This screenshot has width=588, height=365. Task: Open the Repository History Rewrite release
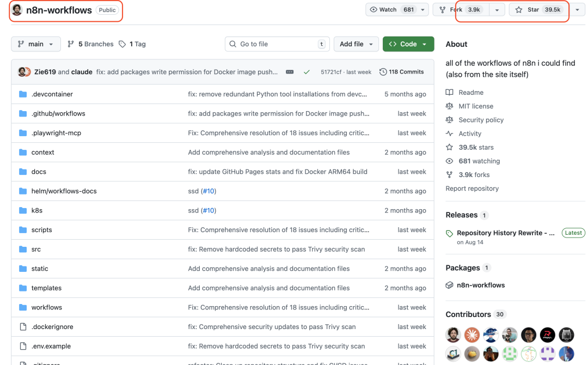pyautogui.click(x=505, y=233)
